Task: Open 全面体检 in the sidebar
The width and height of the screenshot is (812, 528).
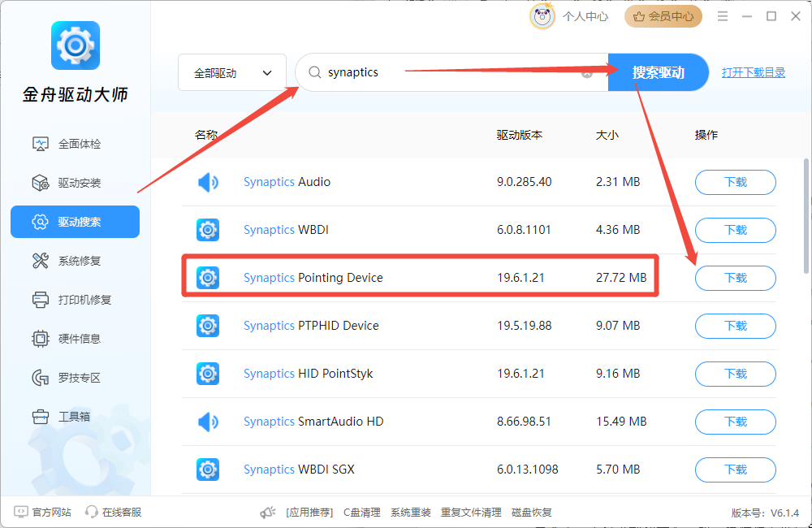Action: tap(75, 144)
